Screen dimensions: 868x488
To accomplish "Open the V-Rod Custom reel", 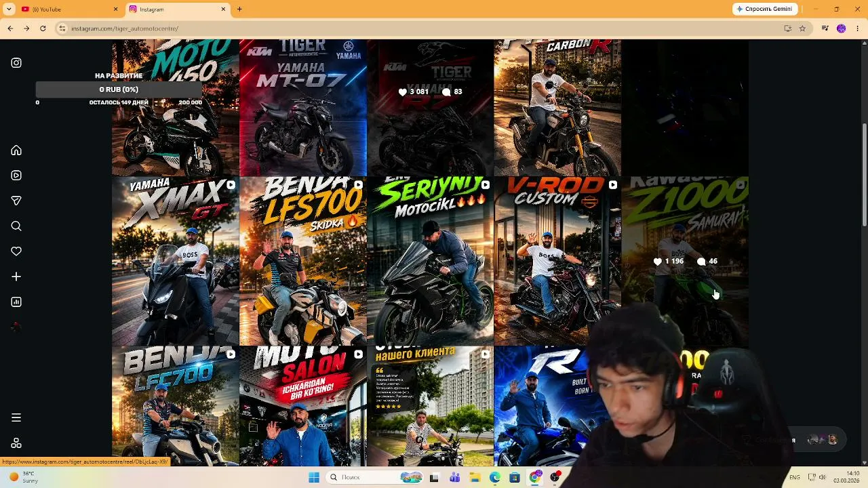I will click(x=557, y=262).
